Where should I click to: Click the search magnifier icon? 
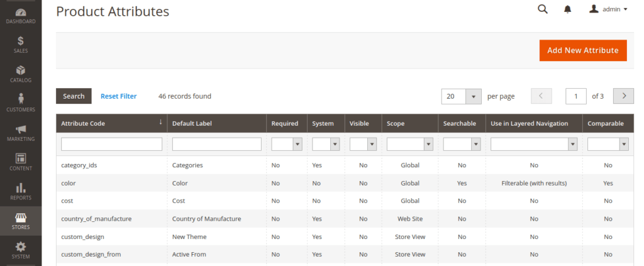(543, 9)
